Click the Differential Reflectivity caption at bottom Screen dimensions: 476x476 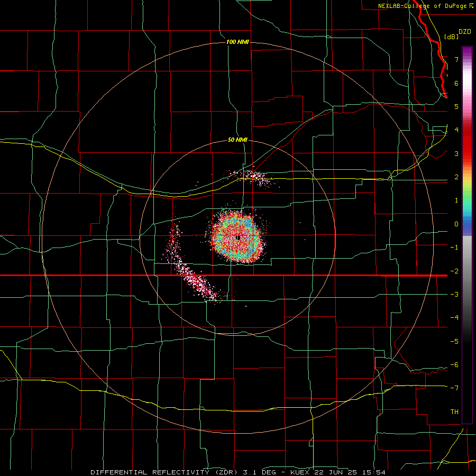pyautogui.click(x=237, y=472)
